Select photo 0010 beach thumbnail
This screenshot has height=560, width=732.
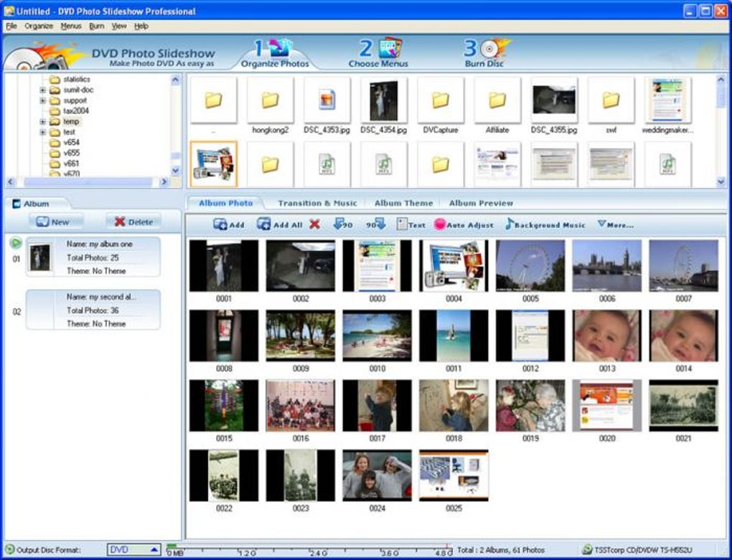pyautogui.click(x=377, y=336)
